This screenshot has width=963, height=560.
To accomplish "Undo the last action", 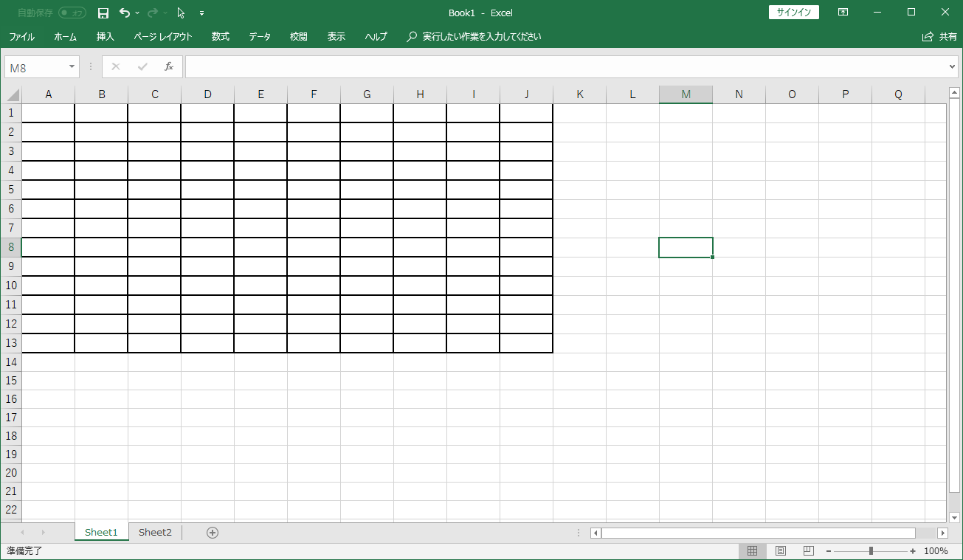I will (x=124, y=13).
